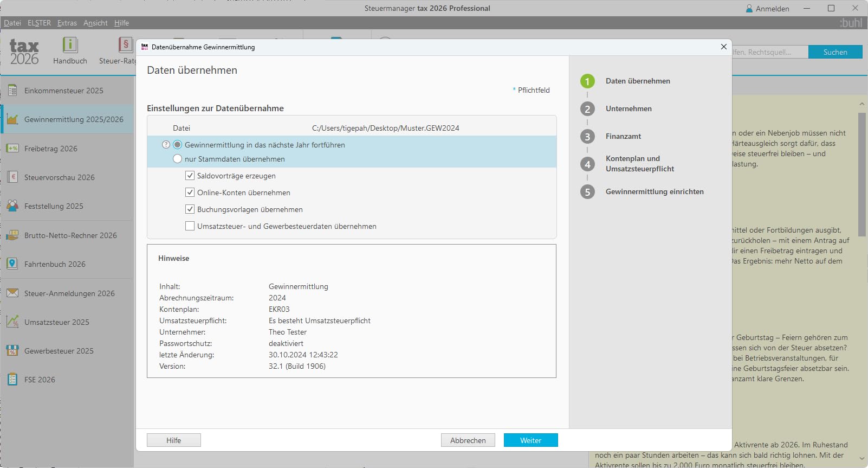
Task: Click the Abrechnungszeitraum value 2024
Action: tap(277, 298)
